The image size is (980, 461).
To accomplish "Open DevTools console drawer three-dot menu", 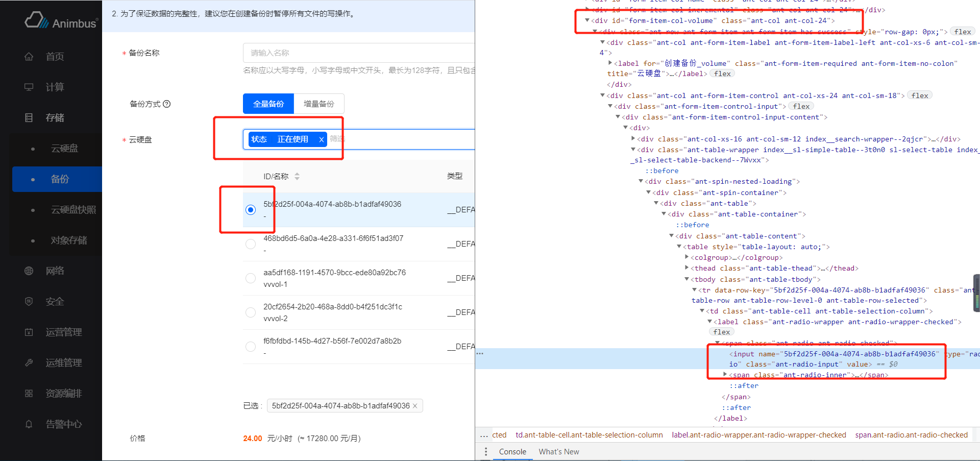I will (x=486, y=452).
